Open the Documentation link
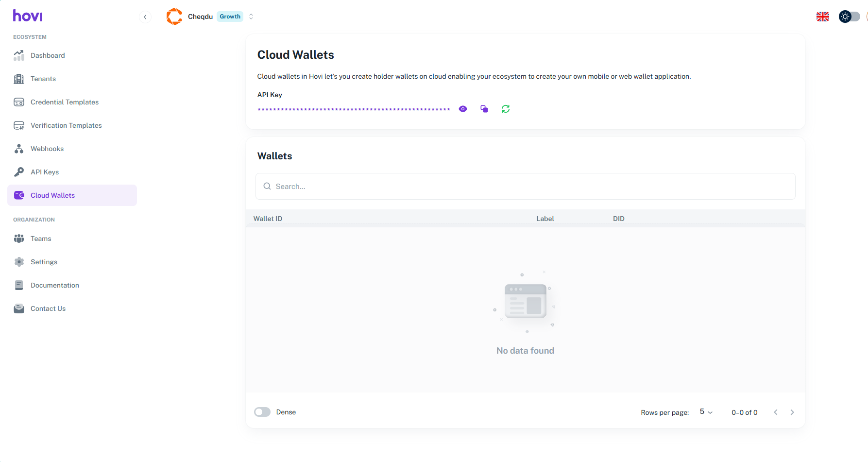The width and height of the screenshot is (868, 462). tap(55, 285)
